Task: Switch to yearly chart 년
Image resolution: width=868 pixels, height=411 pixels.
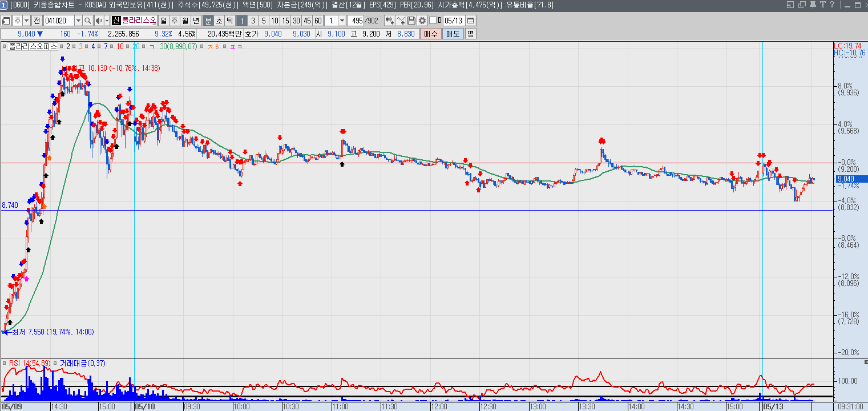Action: [196, 21]
